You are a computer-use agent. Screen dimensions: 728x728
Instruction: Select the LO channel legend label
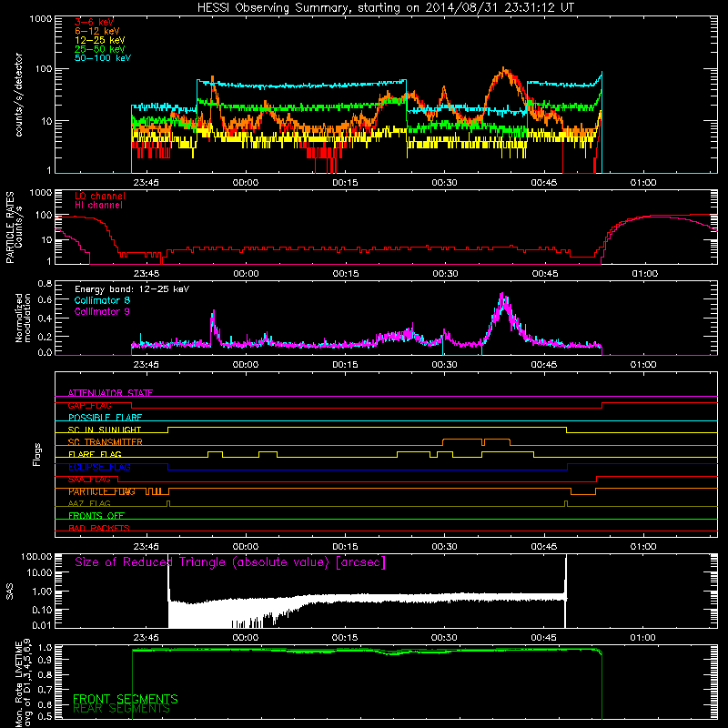pyautogui.click(x=100, y=196)
